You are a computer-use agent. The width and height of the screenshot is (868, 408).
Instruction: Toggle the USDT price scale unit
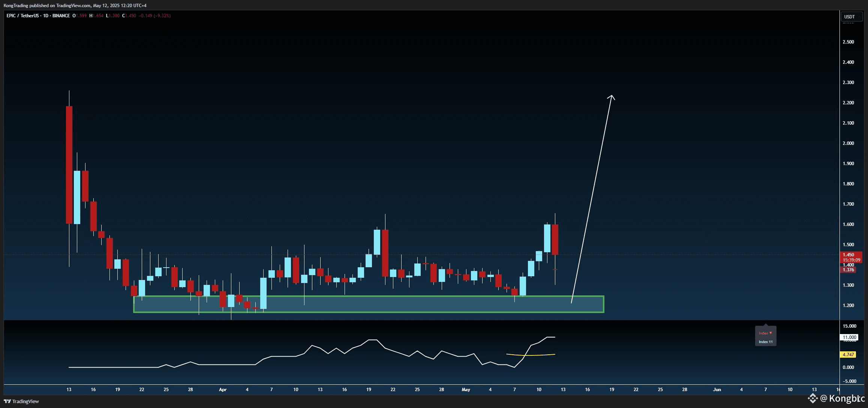[852, 16]
